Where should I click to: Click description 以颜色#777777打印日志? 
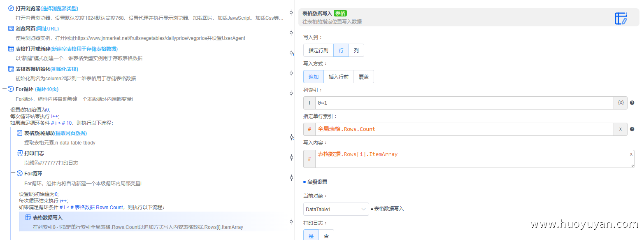click(51, 163)
